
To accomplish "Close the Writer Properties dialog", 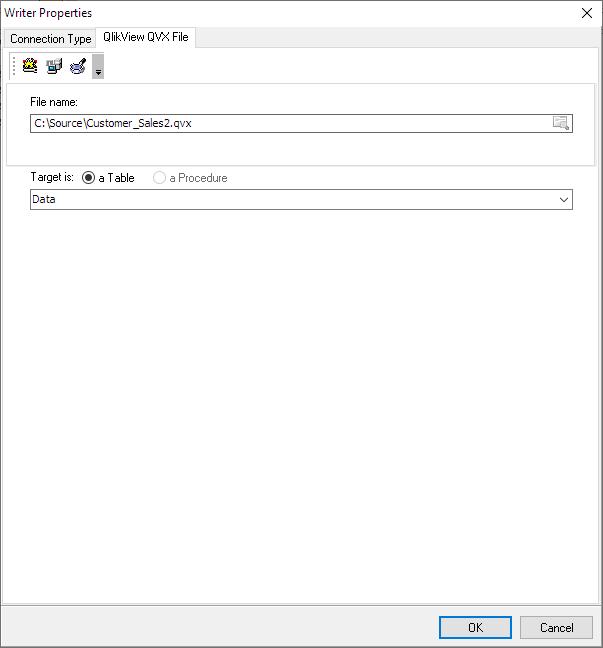I will pos(586,13).
